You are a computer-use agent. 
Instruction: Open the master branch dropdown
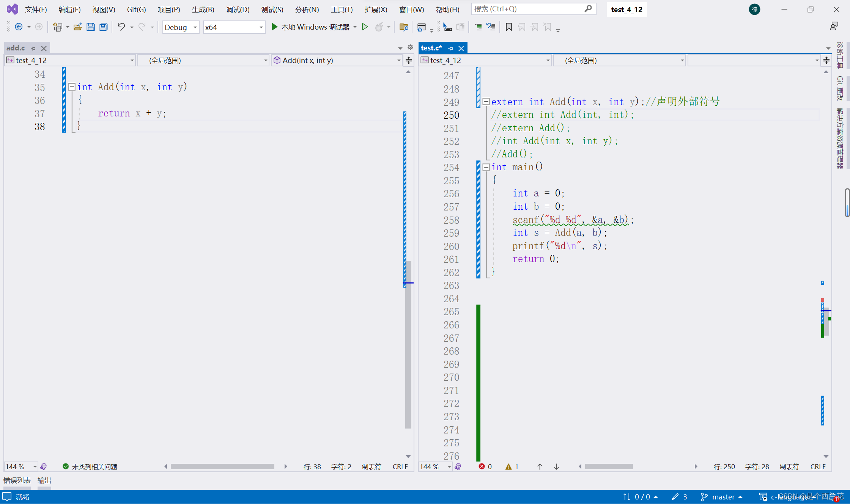tap(722, 497)
